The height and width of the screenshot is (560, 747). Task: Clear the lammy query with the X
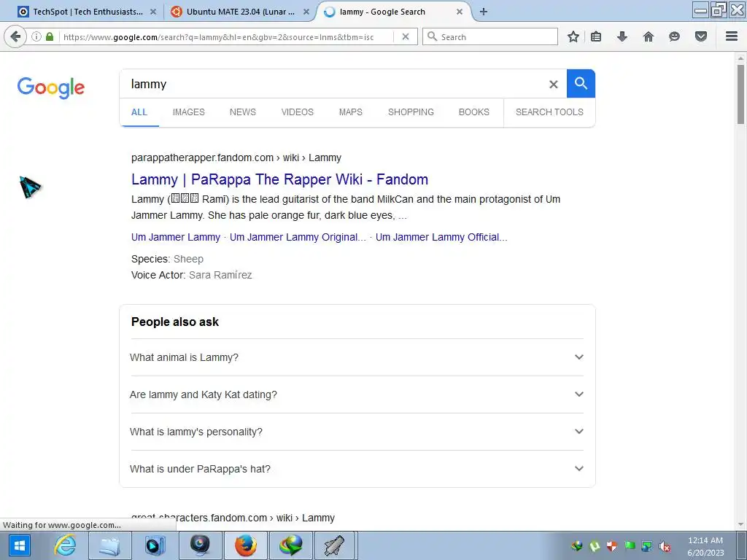click(x=553, y=85)
